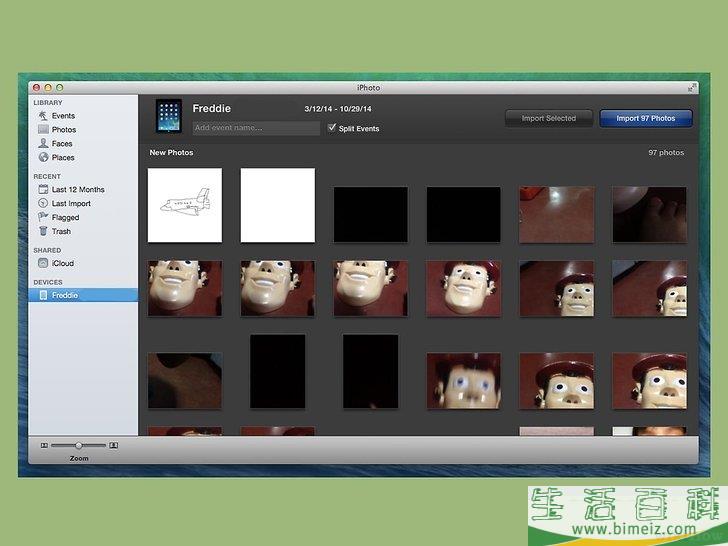Screen dimensions: 728x546
Task: Click the 3/12/14 - 10/29/14 date range
Action: [x=338, y=109]
